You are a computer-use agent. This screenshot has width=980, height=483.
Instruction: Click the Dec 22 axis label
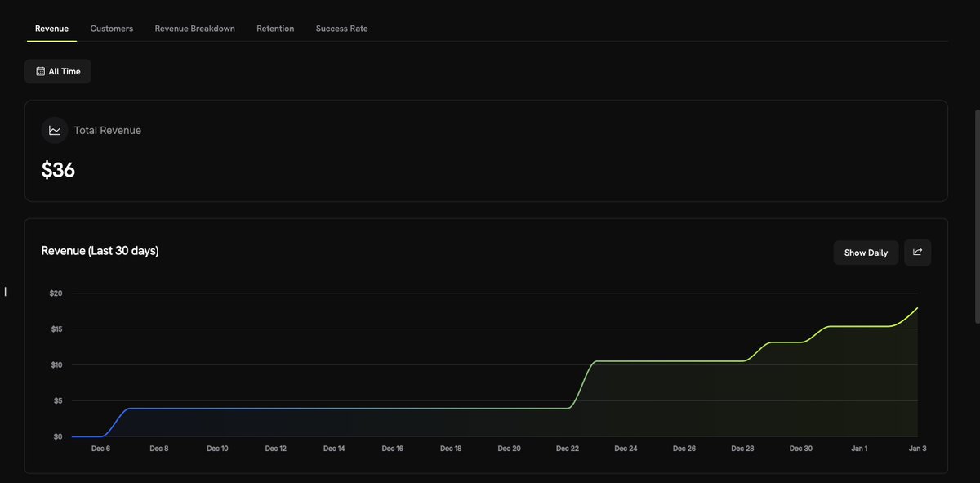click(568, 449)
